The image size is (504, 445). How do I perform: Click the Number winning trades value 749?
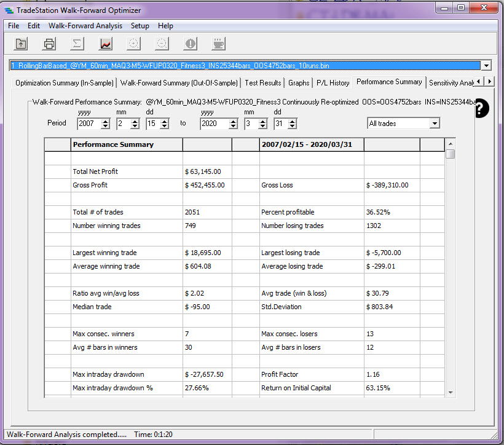tap(191, 226)
